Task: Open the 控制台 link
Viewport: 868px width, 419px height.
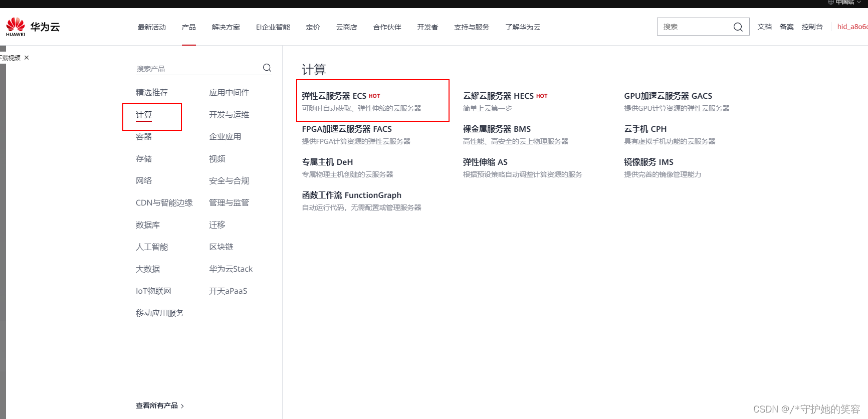Action: (x=812, y=27)
